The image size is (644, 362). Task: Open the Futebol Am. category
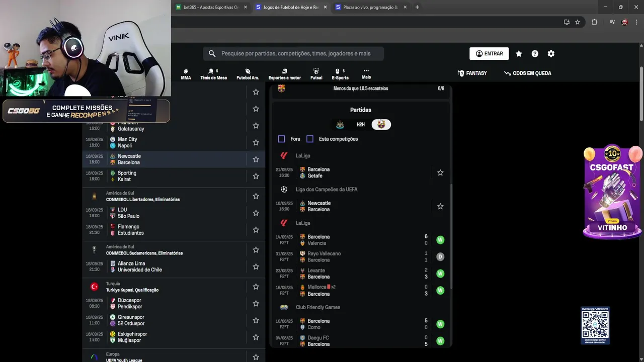click(x=248, y=74)
